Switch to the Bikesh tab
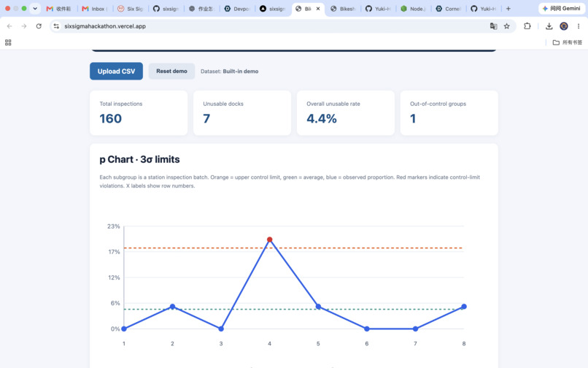The image size is (588, 368). [x=343, y=9]
